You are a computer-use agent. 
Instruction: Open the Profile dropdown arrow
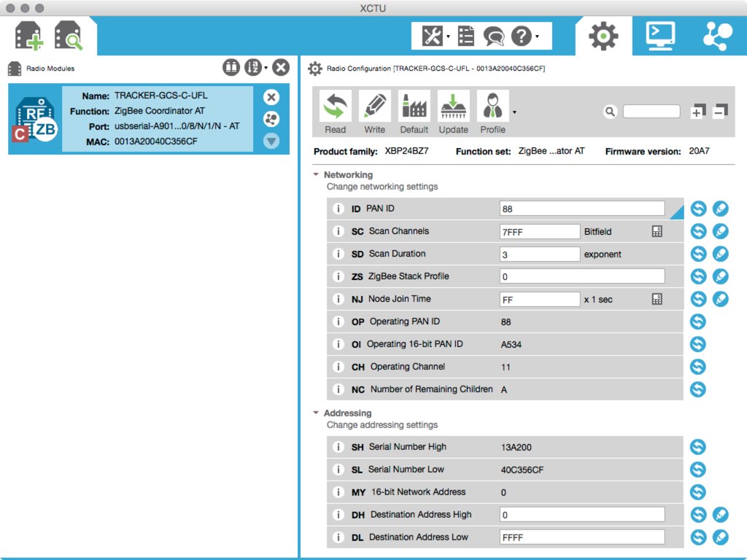(x=515, y=112)
